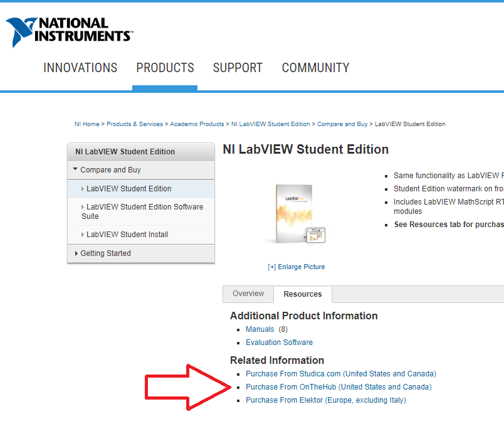Viewport: 504px width, 441px height.
Task: Go to NI Home breadcrumb
Action: pos(87,124)
